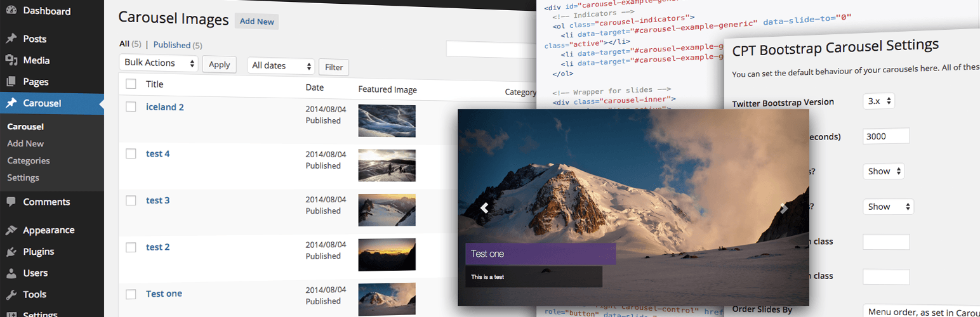Click the second empty class input field
980x317 pixels.
pos(886,276)
